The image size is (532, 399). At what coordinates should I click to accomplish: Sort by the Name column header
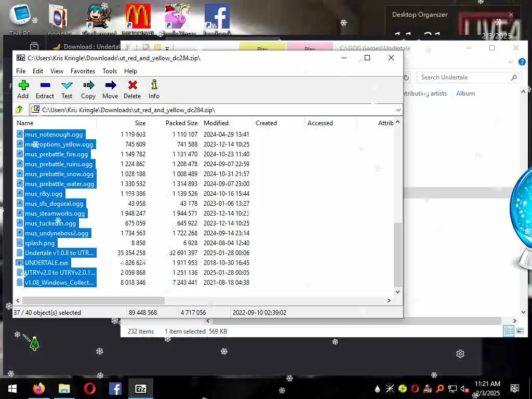click(x=25, y=123)
